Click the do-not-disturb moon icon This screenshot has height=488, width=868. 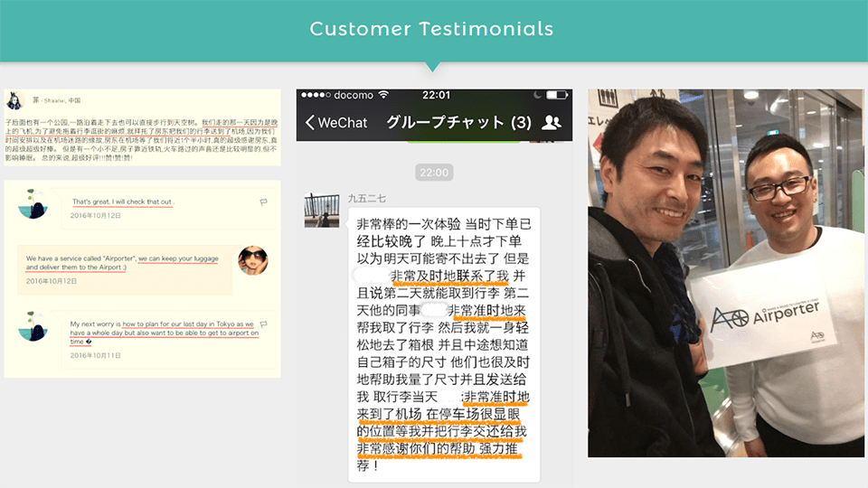point(537,95)
